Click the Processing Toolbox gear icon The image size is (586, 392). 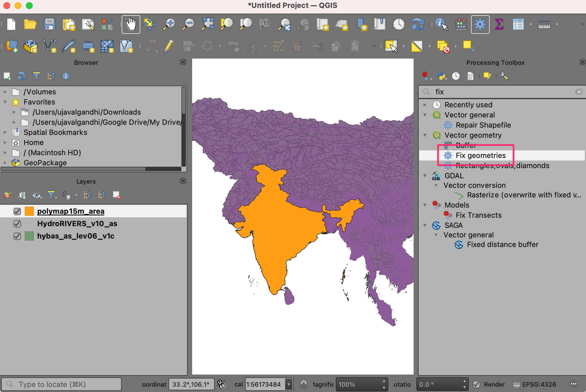pos(480,24)
